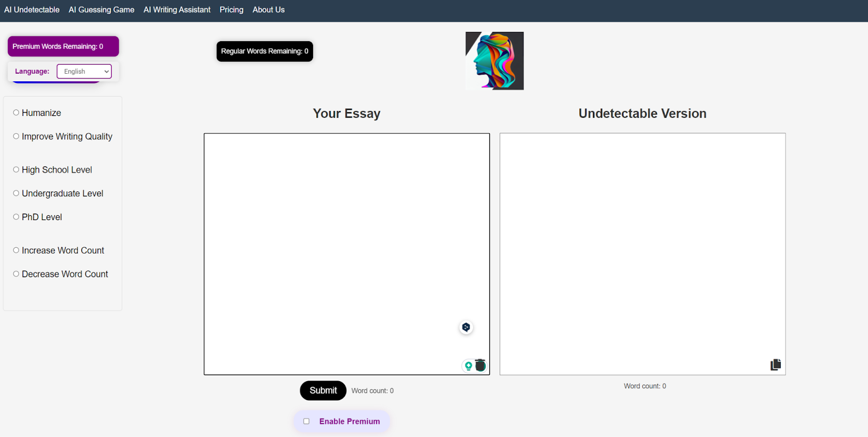Image resolution: width=868 pixels, height=437 pixels.
Task: Click the dark hexagon extension icon in essay box
Action: tap(466, 327)
